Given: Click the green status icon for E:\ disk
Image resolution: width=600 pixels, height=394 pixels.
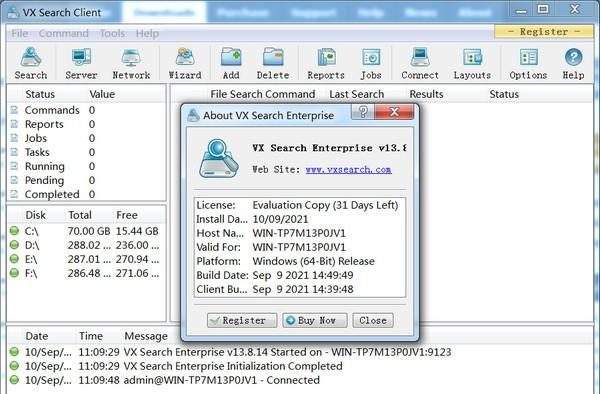Looking at the screenshot, I should (14, 259).
